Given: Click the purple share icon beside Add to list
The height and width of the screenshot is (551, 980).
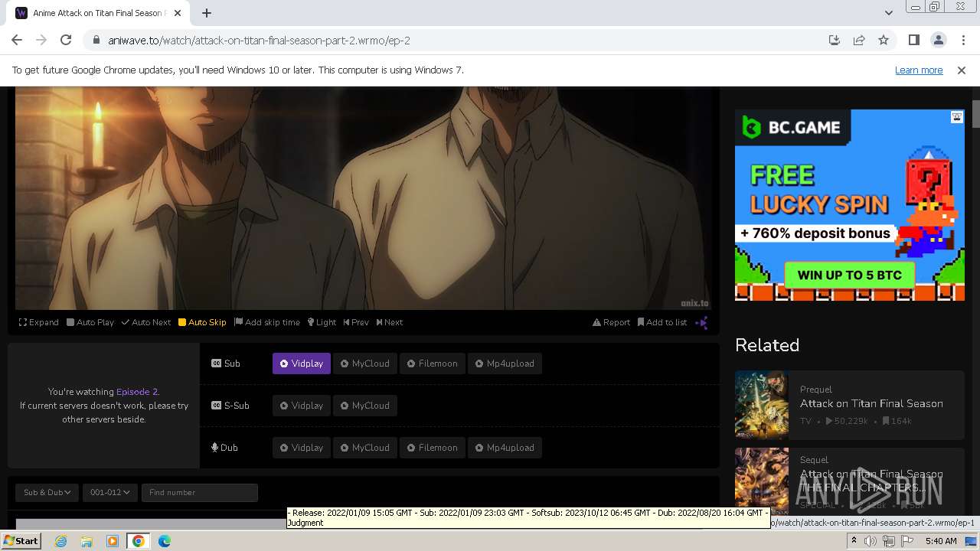Looking at the screenshot, I should click(701, 323).
